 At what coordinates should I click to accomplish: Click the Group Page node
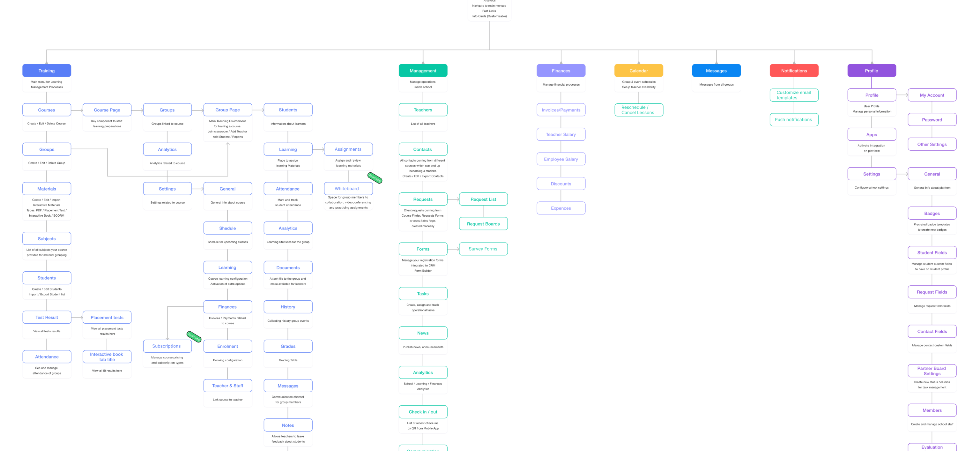click(227, 110)
